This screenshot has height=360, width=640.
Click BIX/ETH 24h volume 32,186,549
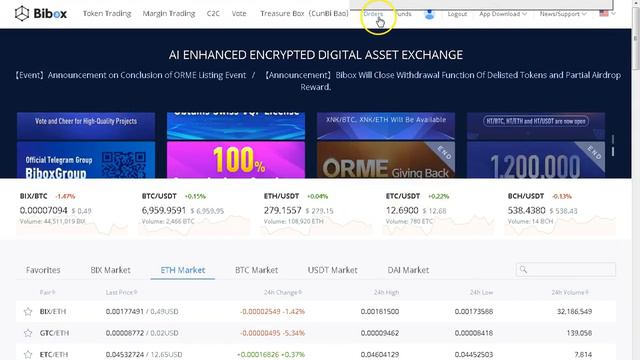574,311
